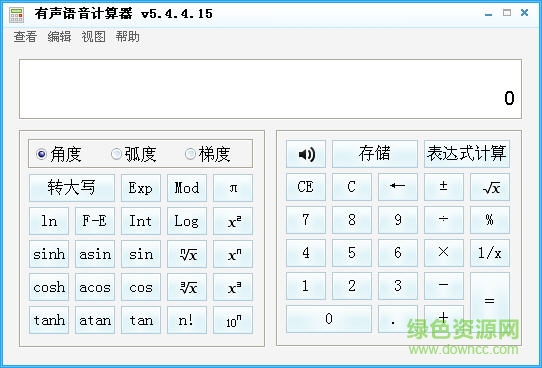Click the backspace arrow key

coord(398,187)
